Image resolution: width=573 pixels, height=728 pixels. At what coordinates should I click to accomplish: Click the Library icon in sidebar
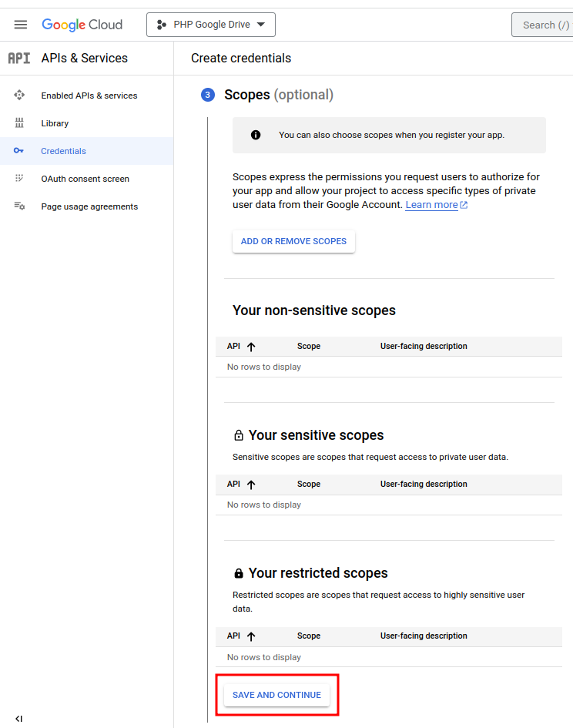click(x=19, y=123)
